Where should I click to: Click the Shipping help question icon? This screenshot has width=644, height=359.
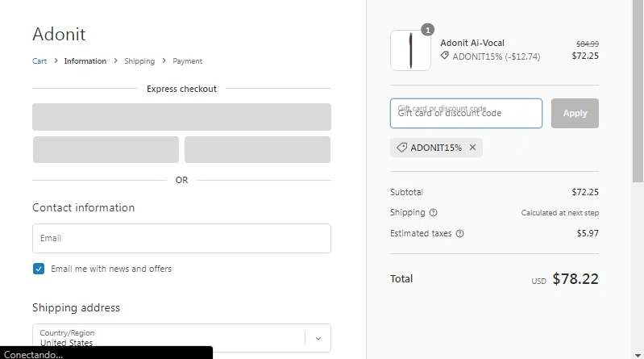tap(434, 213)
